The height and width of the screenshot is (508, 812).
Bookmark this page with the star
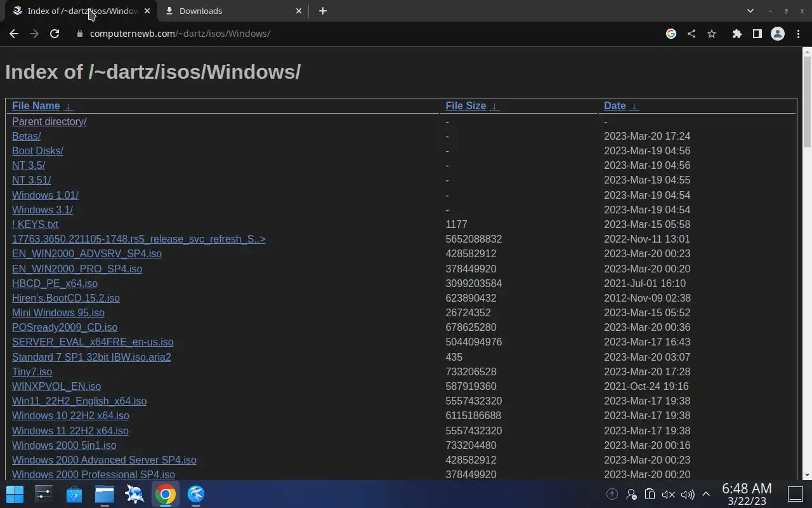coord(712,34)
